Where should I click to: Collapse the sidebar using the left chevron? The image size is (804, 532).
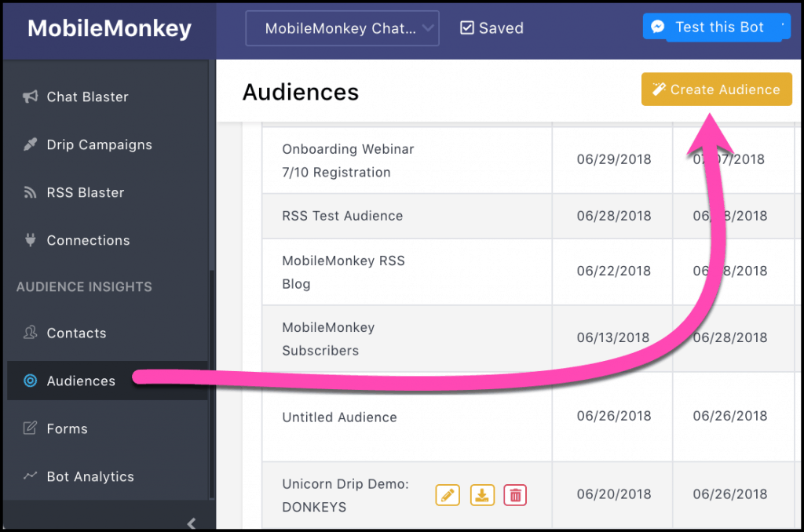[x=192, y=523]
